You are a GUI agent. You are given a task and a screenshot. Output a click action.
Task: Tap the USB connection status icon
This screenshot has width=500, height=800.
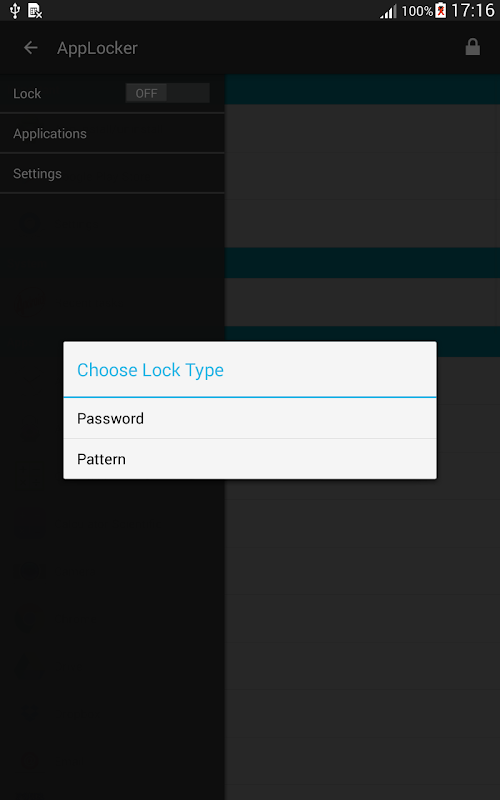pyautogui.click(x=15, y=10)
